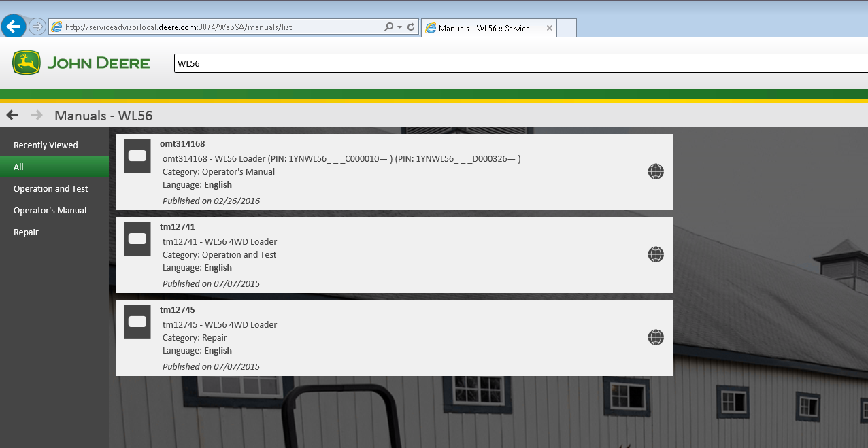Click the Refresh page icon
Image resolution: width=868 pixels, height=448 pixels.
coord(411,27)
